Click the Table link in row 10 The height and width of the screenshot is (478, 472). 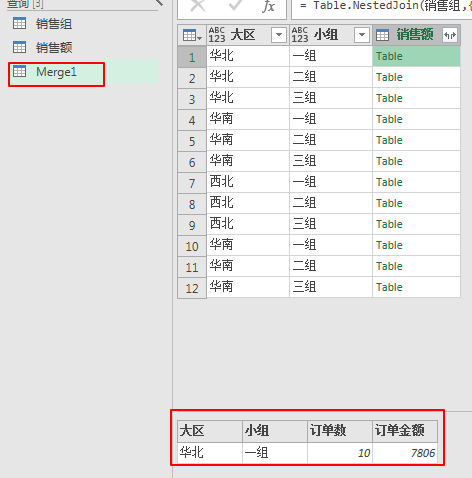coord(389,245)
